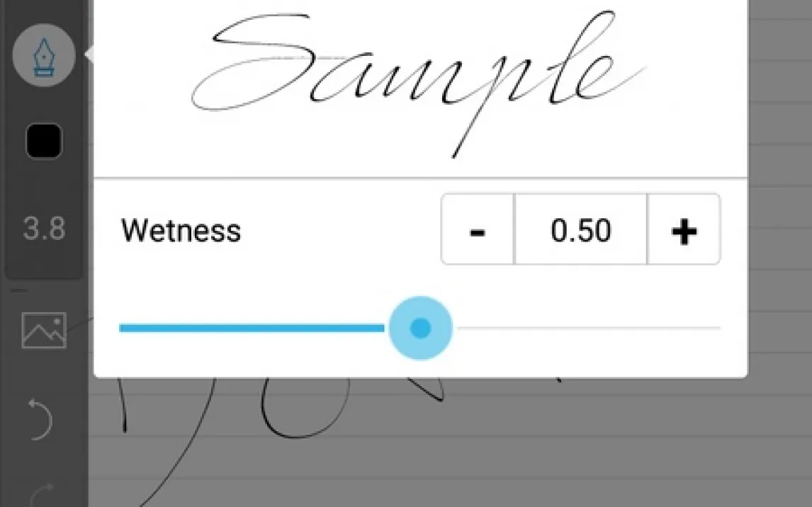
Task: Click the gray canvas right of the popup
Action: point(779,212)
